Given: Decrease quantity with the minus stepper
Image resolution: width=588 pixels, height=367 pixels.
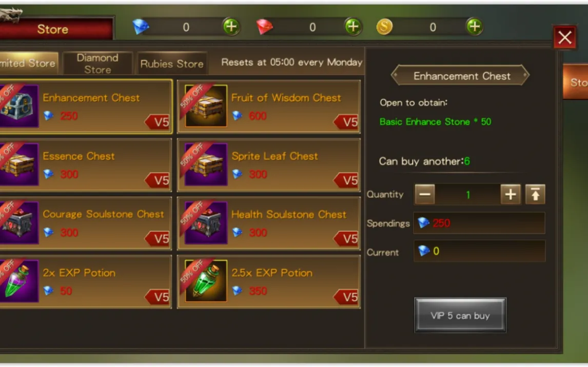Looking at the screenshot, I should pyautogui.click(x=424, y=194).
